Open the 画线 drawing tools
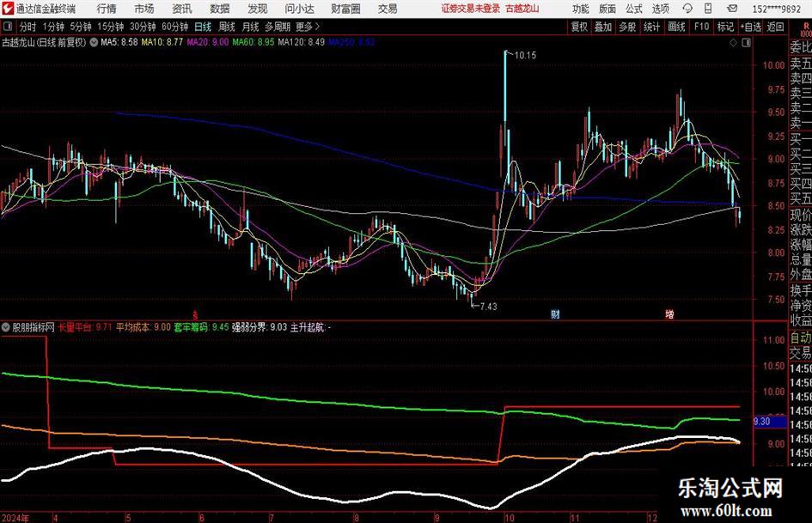This screenshot has width=812, height=523. pos(676,27)
